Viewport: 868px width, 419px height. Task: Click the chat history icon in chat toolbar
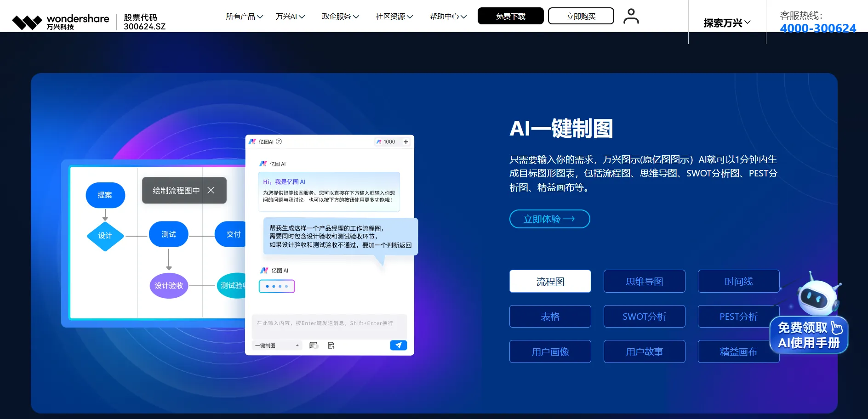coord(314,345)
